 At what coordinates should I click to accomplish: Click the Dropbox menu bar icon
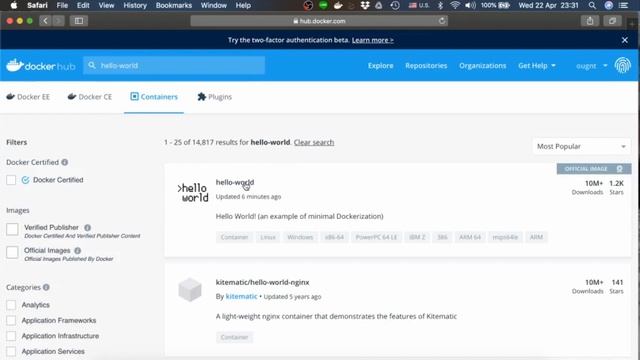coord(365,5)
